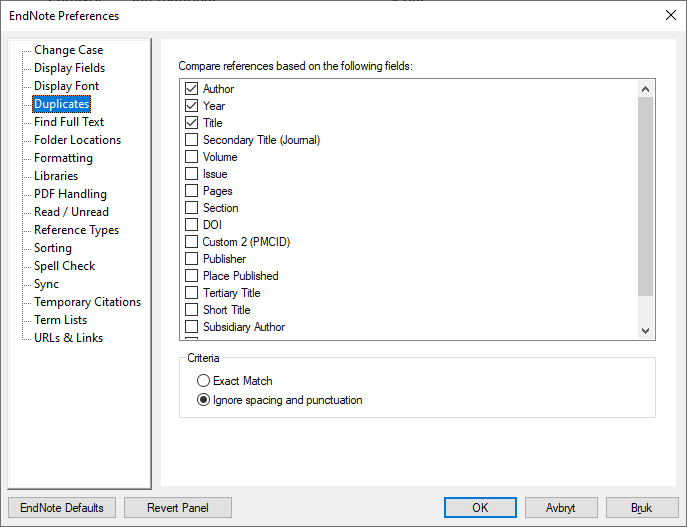Go to Read / Unread settings
Screen dimensions: 687x527
click(x=71, y=212)
